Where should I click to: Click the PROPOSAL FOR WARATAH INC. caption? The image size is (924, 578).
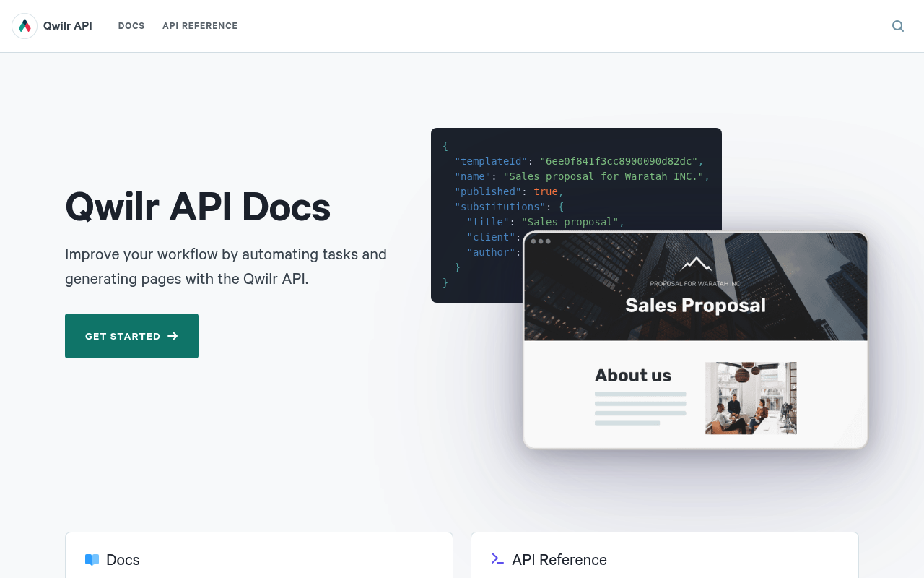pos(695,283)
